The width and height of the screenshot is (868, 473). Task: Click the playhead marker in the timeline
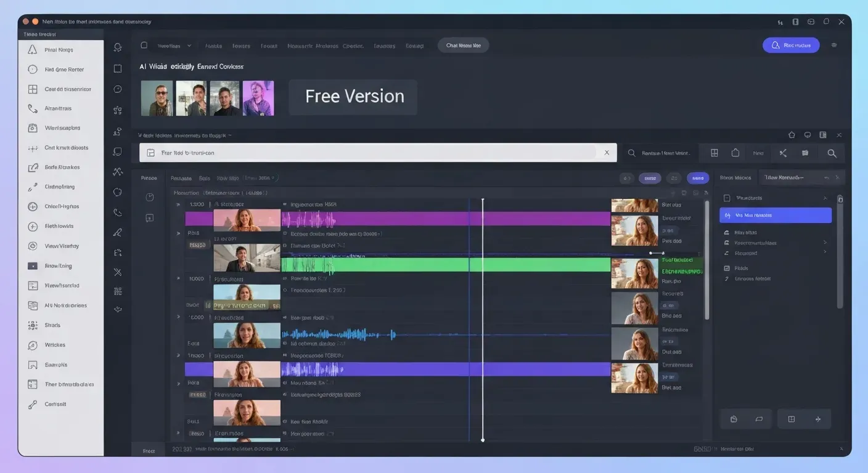tap(483, 200)
